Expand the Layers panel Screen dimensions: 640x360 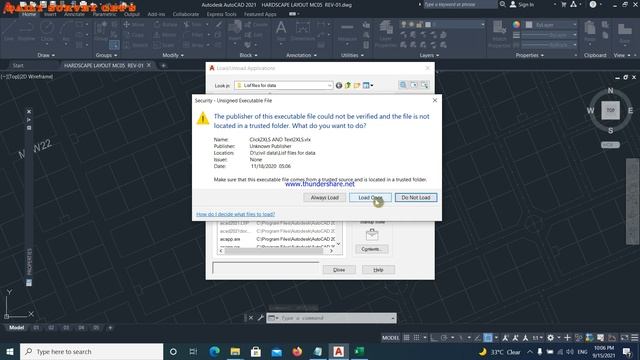click(x=429, y=55)
